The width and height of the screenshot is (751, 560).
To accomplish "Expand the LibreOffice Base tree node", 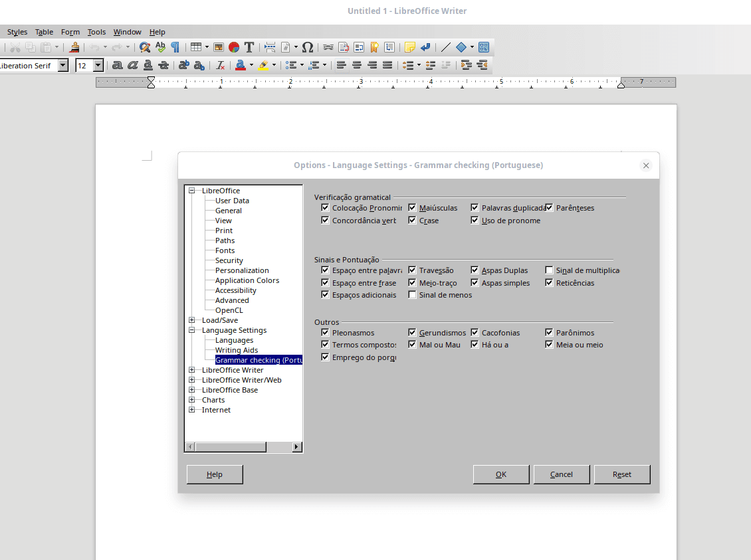I will pos(191,390).
